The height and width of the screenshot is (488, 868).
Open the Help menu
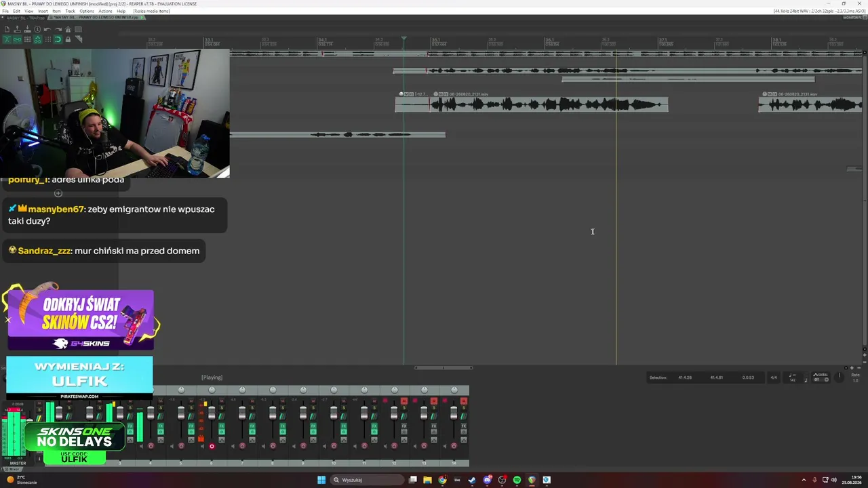(x=121, y=11)
